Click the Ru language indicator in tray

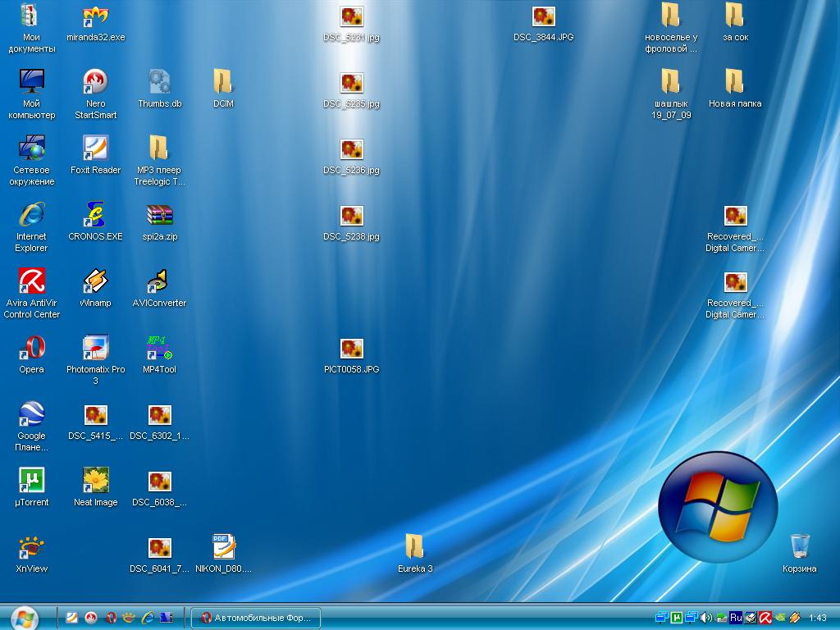point(735,618)
